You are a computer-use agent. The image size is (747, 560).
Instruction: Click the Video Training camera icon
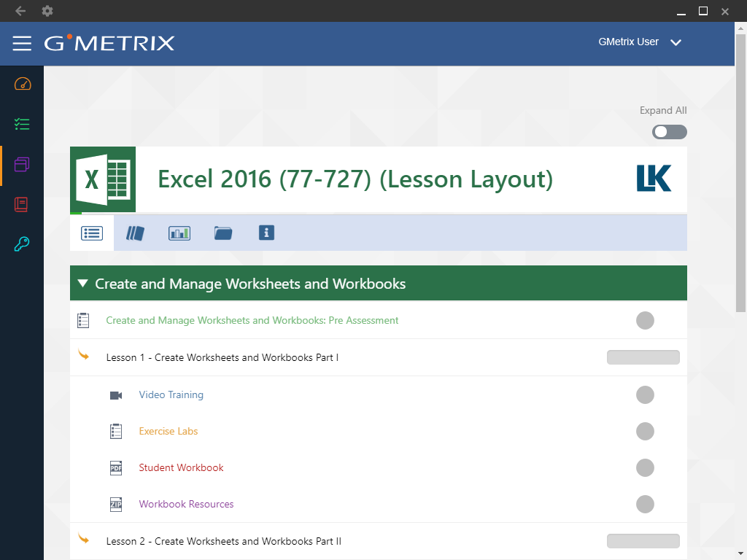click(116, 395)
